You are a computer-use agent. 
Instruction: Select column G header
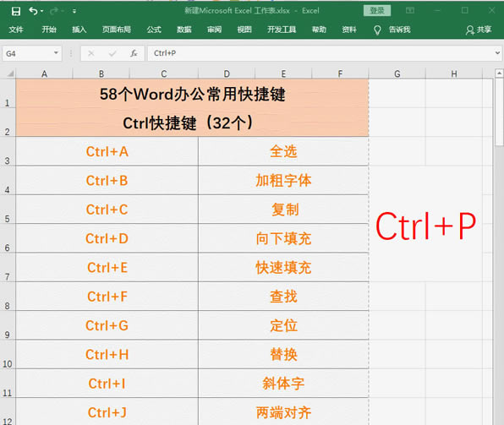point(397,74)
